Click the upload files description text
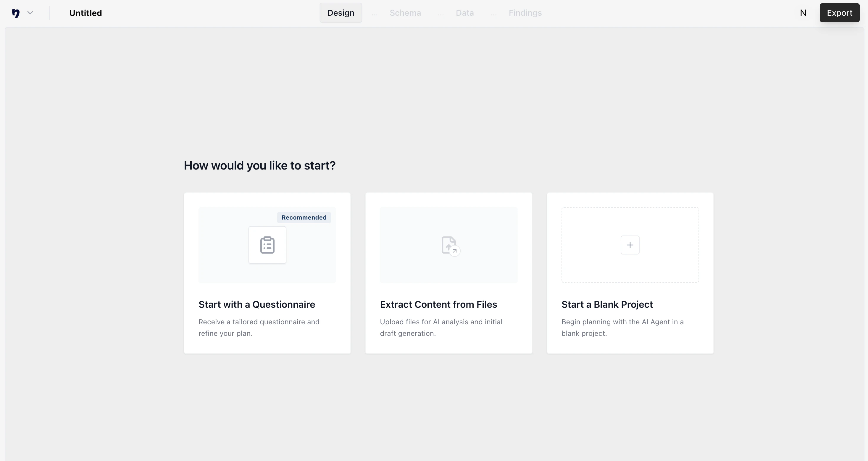This screenshot has width=868, height=461. (441, 327)
